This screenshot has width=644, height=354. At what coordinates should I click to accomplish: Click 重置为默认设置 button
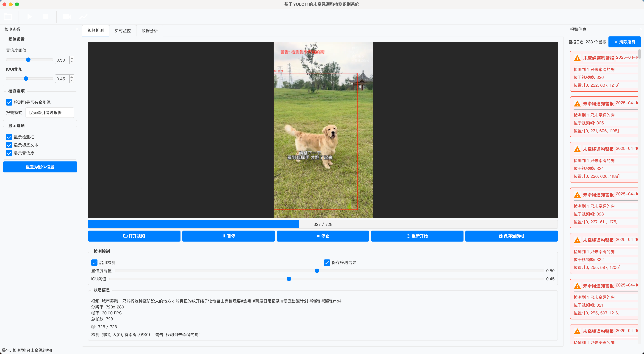coord(40,167)
